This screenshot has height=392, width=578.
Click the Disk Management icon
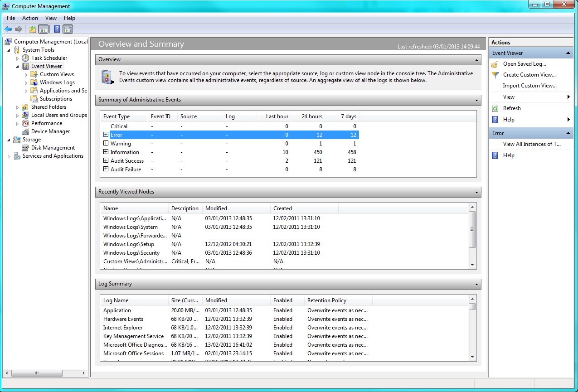click(x=25, y=148)
